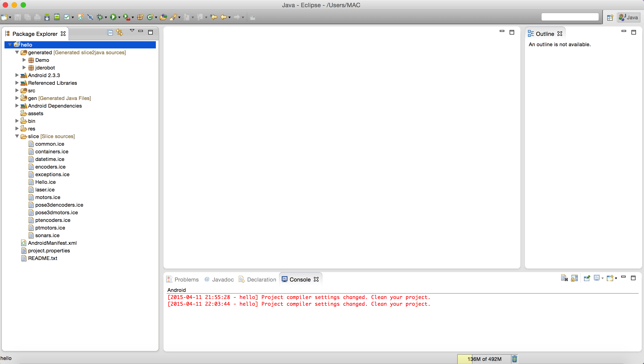The height and width of the screenshot is (364, 644).
Task: Open the Android SDK Manager
Action: pos(47,17)
